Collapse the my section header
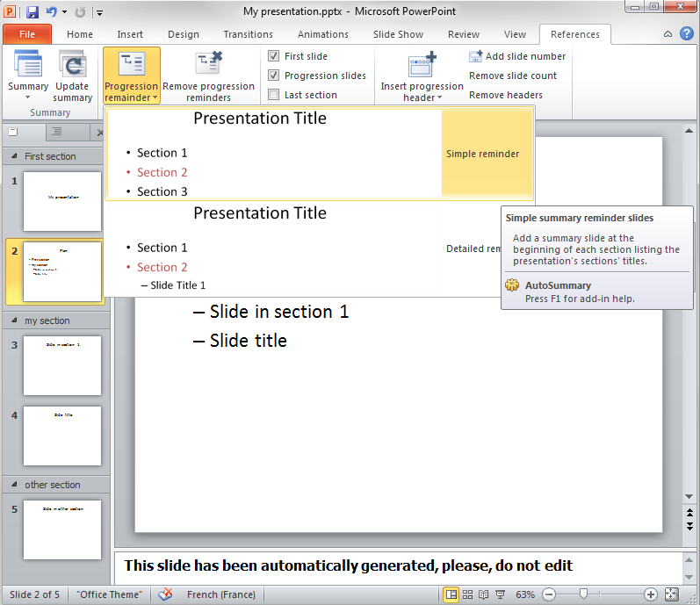The height and width of the screenshot is (605, 700). (x=14, y=321)
